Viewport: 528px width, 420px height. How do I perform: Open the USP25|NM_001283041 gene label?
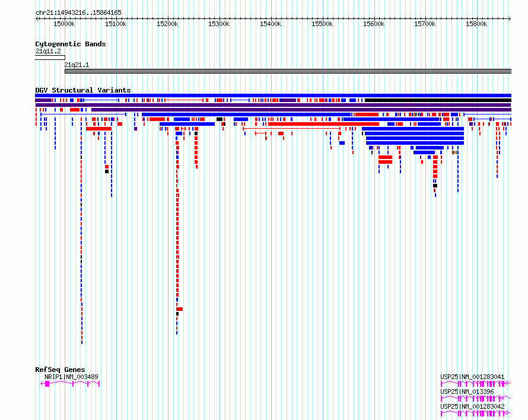[472, 377]
